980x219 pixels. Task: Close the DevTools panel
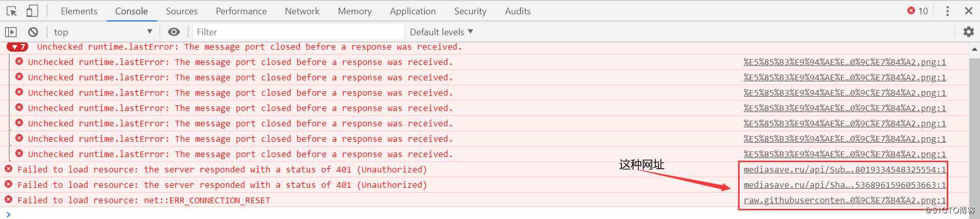tap(968, 11)
